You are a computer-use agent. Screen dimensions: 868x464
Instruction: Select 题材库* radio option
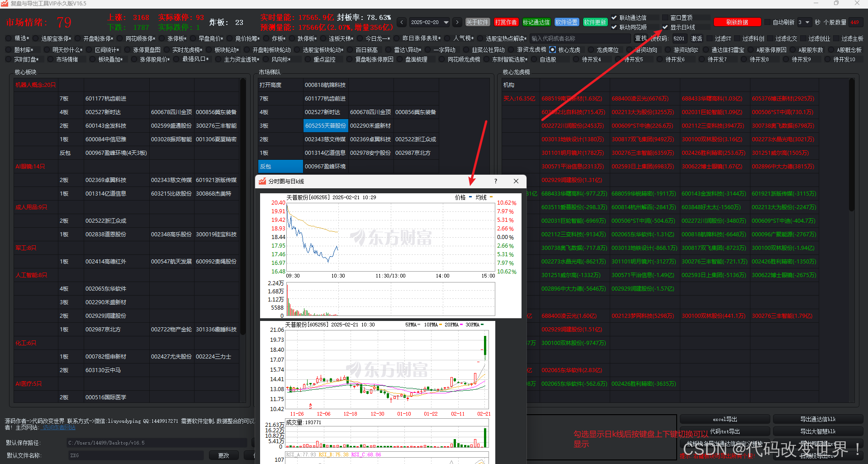(9, 50)
